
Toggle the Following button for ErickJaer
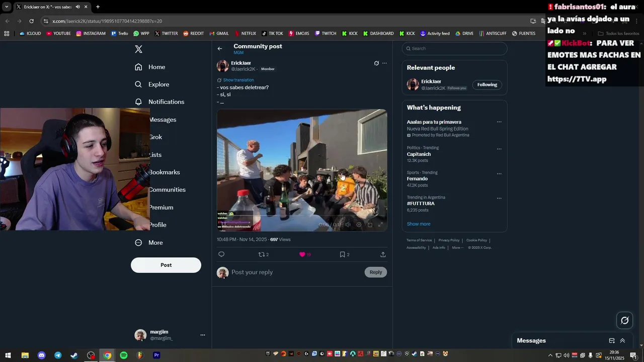click(487, 84)
